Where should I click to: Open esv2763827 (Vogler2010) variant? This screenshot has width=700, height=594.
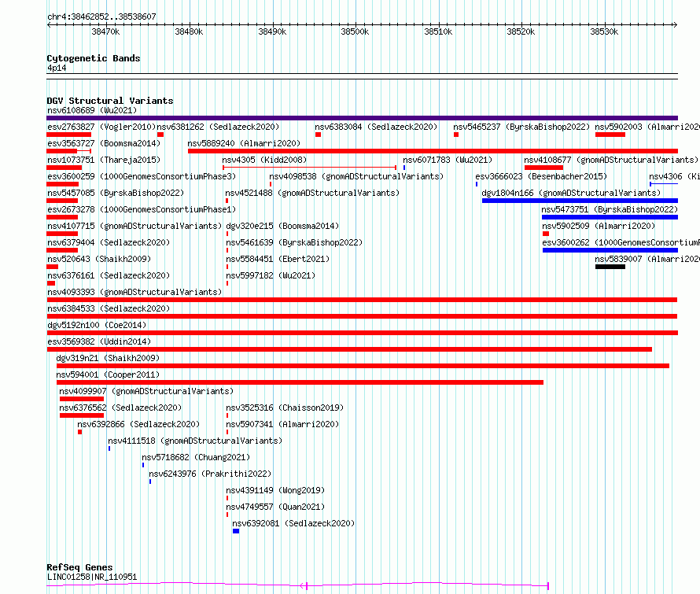tap(101, 127)
